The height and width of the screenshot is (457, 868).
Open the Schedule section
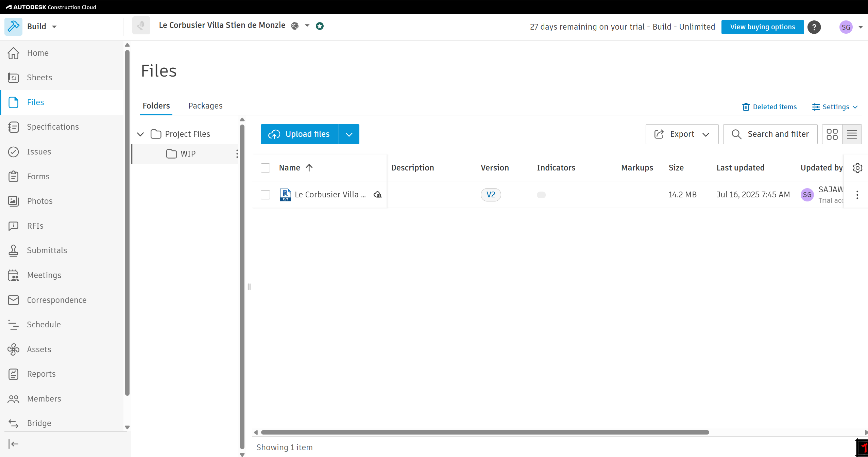tap(62, 325)
